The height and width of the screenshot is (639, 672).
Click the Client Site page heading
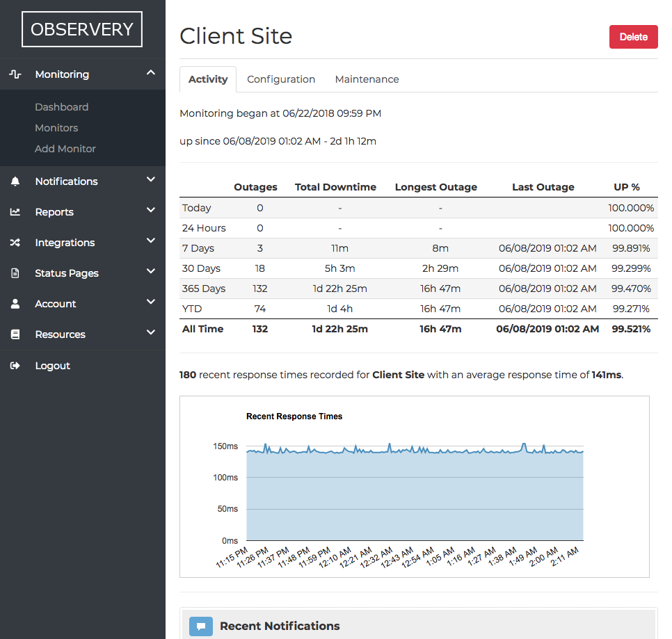pos(236,36)
